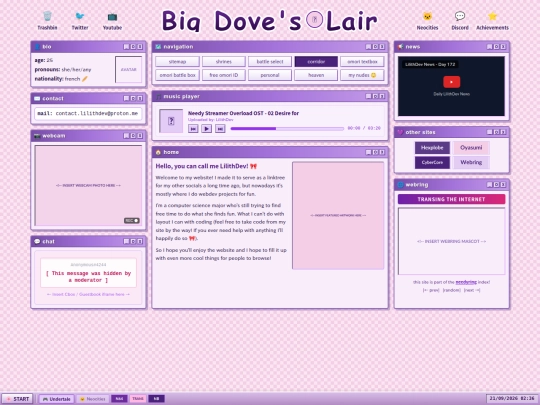Click the album art placeholder in the music player
The image size is (540, 405).
coord(171,121)
